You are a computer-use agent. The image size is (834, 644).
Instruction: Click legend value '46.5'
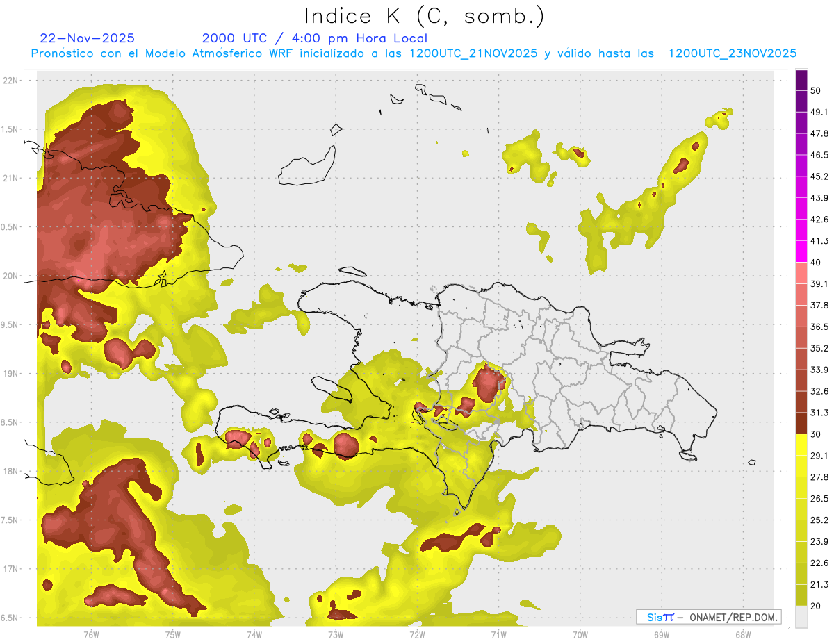(x=819, y=156)
